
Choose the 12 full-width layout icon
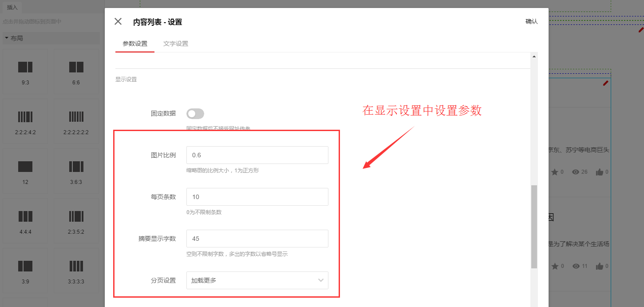point(25,167)
